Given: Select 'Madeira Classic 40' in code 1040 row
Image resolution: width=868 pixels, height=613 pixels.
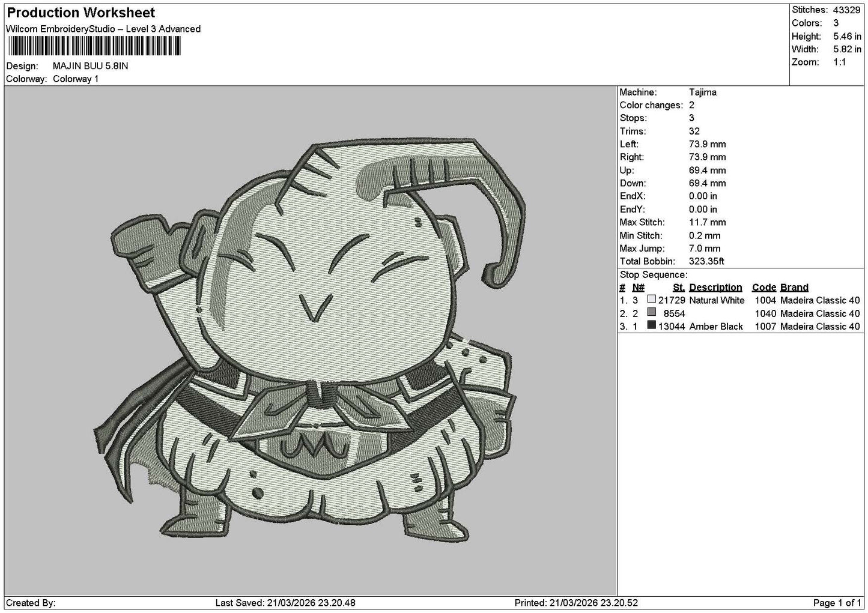Looking at the screenshot, I should point(820,314).
